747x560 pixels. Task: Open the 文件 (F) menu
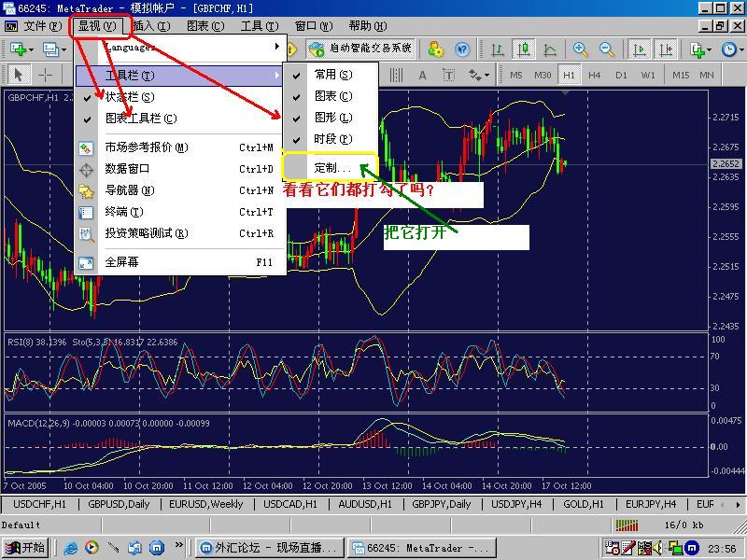[43, 26]
